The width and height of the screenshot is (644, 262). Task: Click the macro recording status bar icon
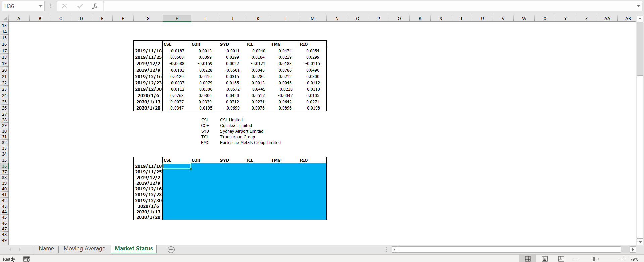coord(27,259)
